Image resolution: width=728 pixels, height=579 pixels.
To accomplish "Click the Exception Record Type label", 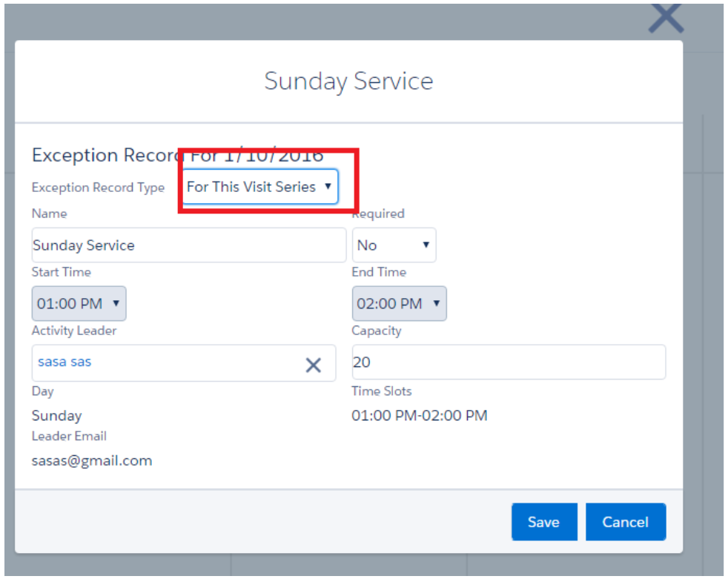I will pos(98,188).
